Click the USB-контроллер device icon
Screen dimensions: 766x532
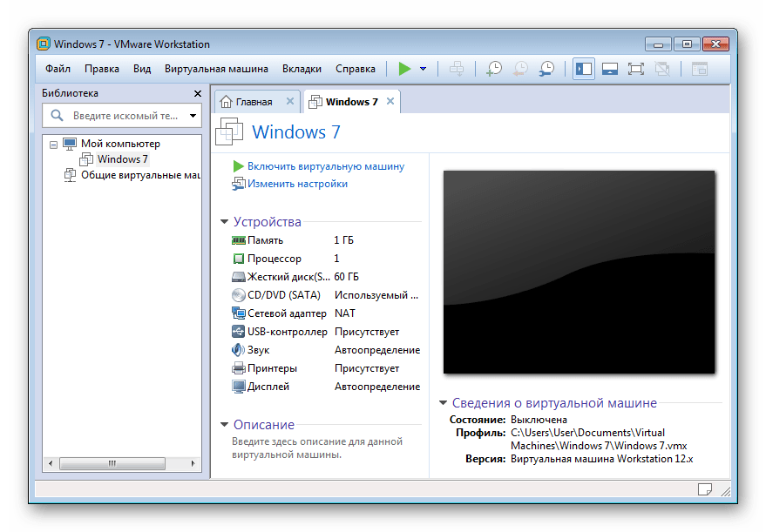[x=239, y=332]
